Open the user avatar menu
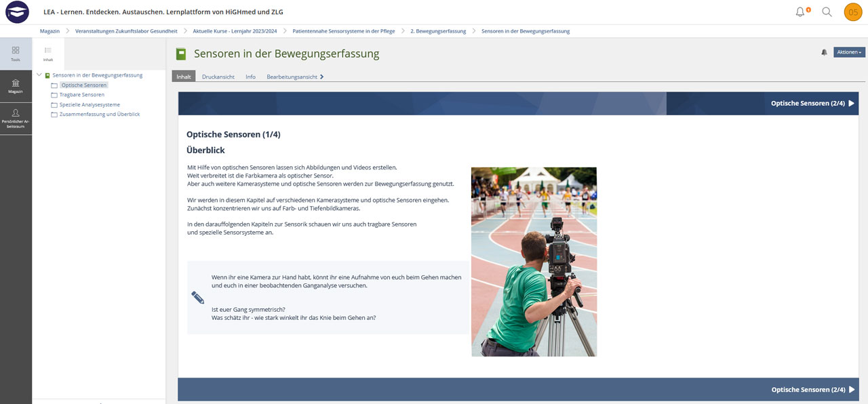868x404 pixels. click(852, 12)
